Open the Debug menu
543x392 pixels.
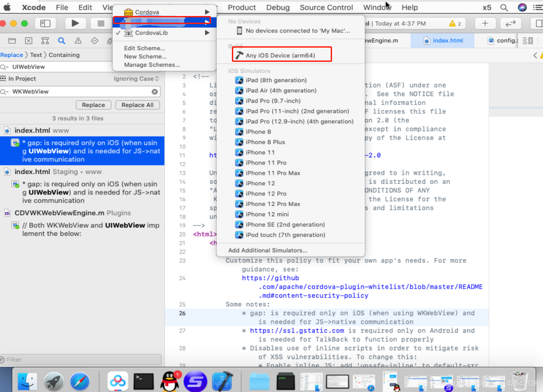tap(278, 8)
